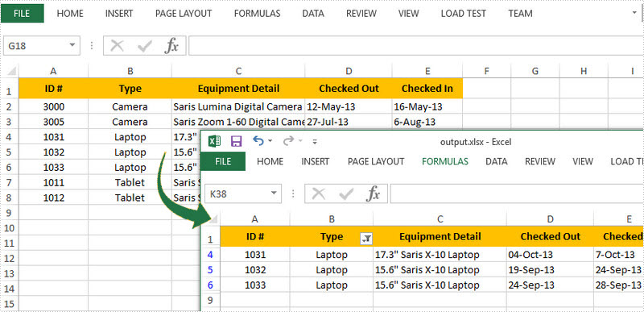Select the 04-Oct-13 cell in output.xlsx
This screenshot has height=312, width=644.
(x=550, y=255)
